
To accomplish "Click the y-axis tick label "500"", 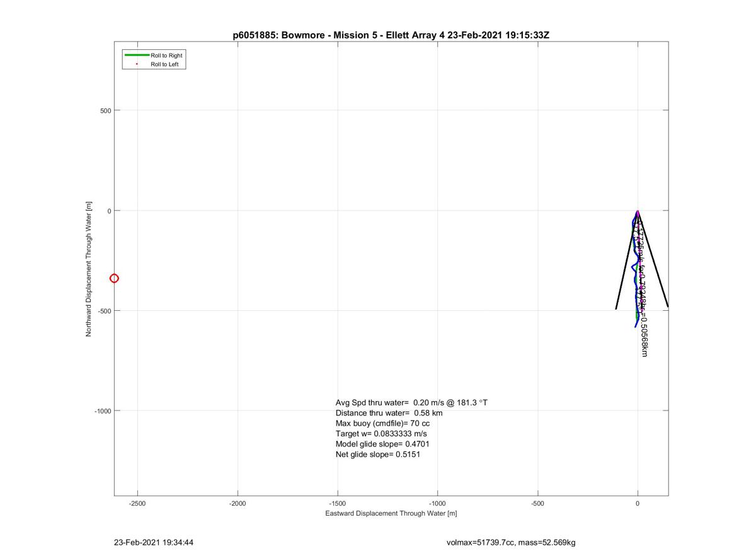I will coord(105,111).
